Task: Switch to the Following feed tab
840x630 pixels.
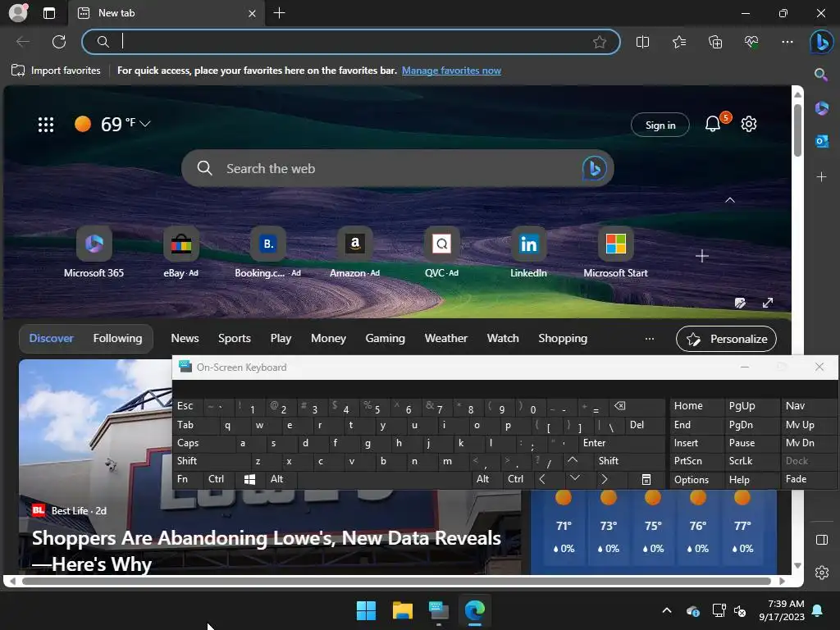Action: tap(118, 339)
